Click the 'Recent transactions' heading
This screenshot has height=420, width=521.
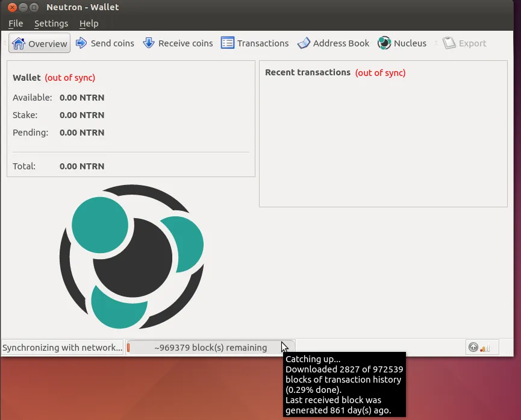(x=308, y=72)
